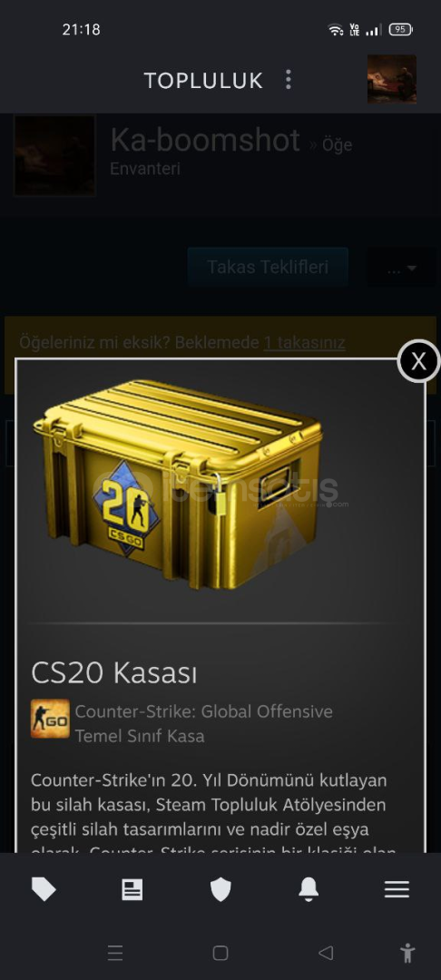Open notifications bell icon
The image size is (441, 980).
[x=309, y=888]
